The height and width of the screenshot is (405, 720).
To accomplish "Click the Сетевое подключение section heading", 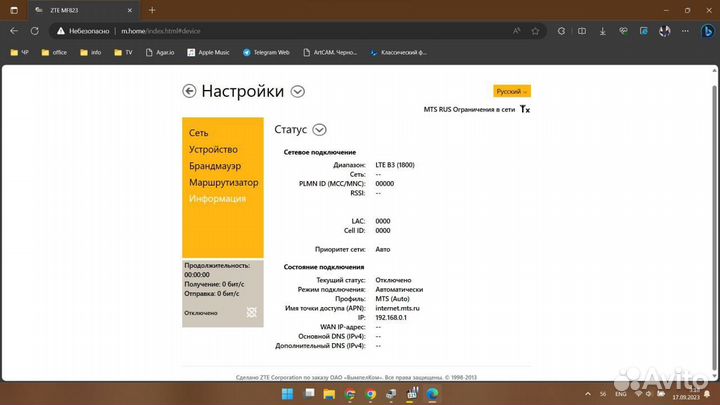I will click(x=320, y=152).
